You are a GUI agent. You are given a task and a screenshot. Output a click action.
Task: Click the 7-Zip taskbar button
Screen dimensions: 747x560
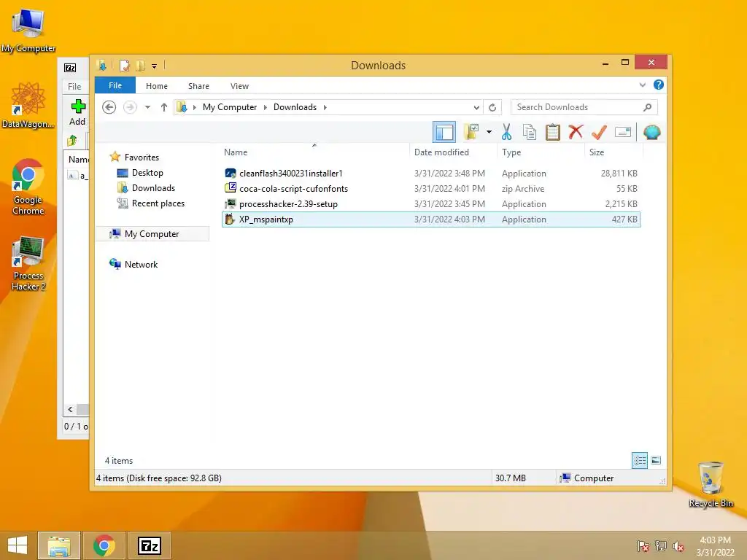[x=150, y=545]
